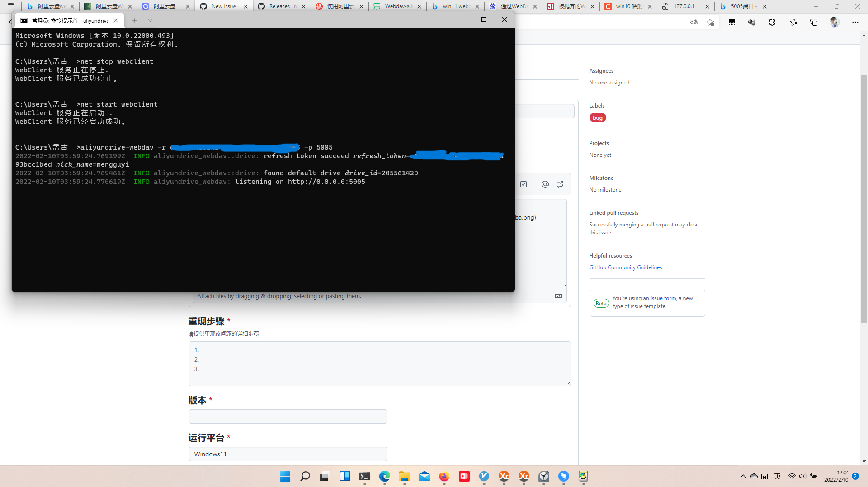This screenshot has width=868, height=487.
Task: Open File Explorer from the taskbar
Action: [x=405, y=477]
